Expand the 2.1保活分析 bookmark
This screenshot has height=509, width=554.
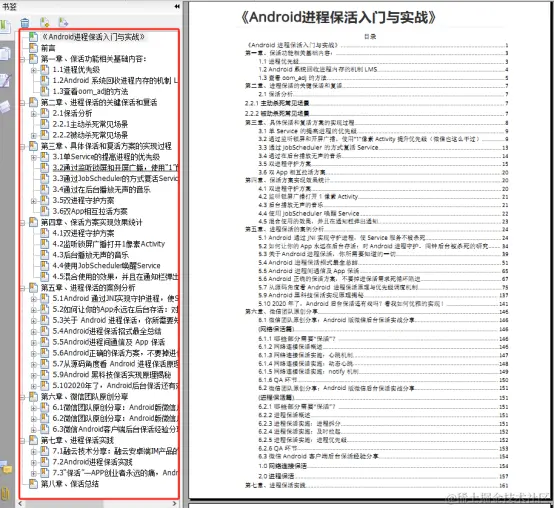pos(34,114)
